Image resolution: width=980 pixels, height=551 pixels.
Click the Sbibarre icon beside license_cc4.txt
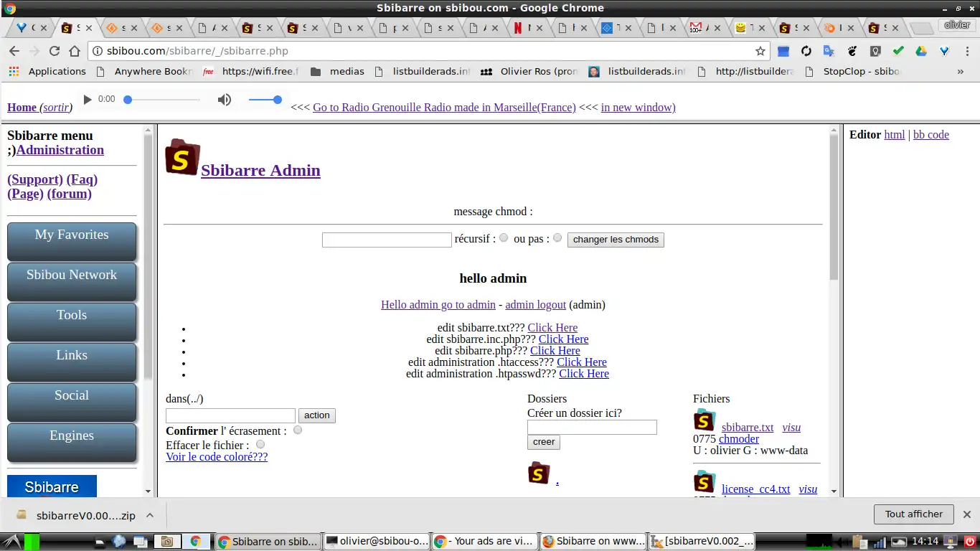[x=705, y=482]
